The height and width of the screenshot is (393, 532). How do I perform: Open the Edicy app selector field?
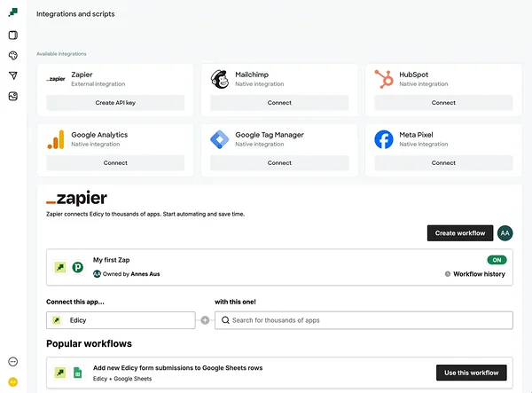pos(121,320)
